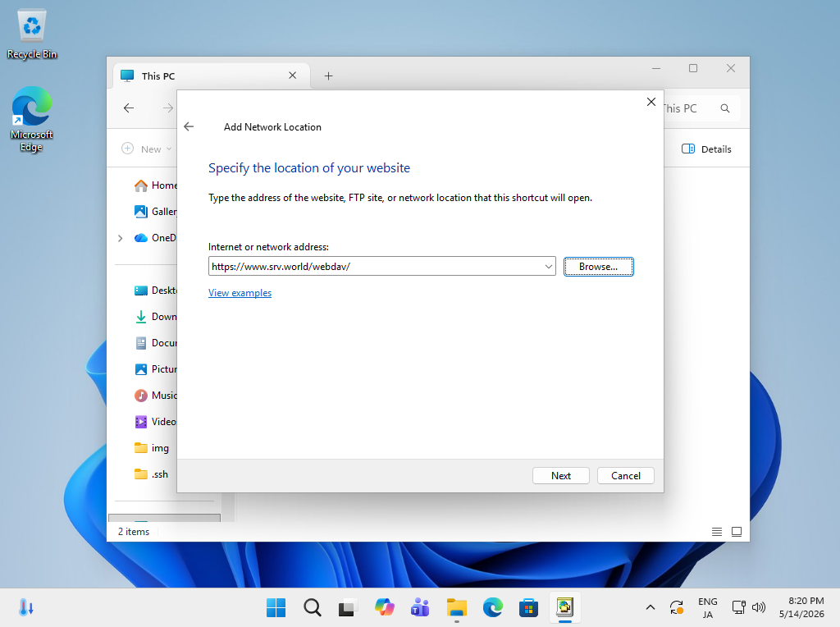Cancel the Add Network Location wizard

click(x=625, y=475)
